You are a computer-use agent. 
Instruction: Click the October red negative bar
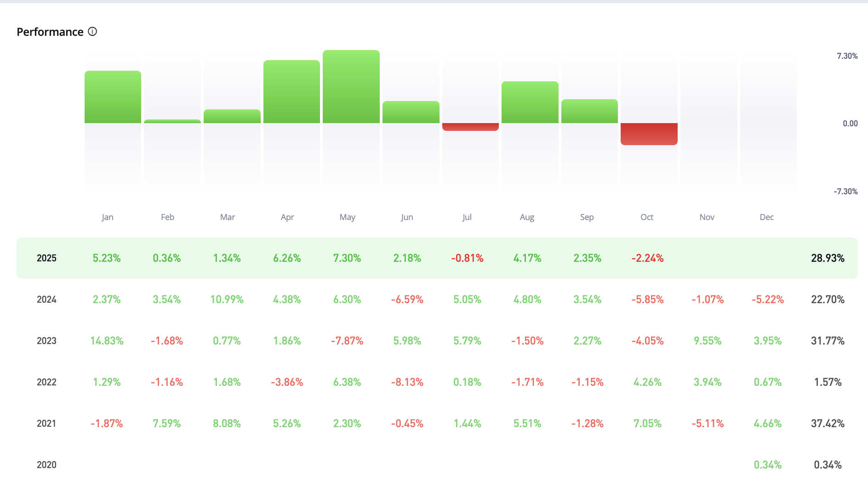[649, 134]
